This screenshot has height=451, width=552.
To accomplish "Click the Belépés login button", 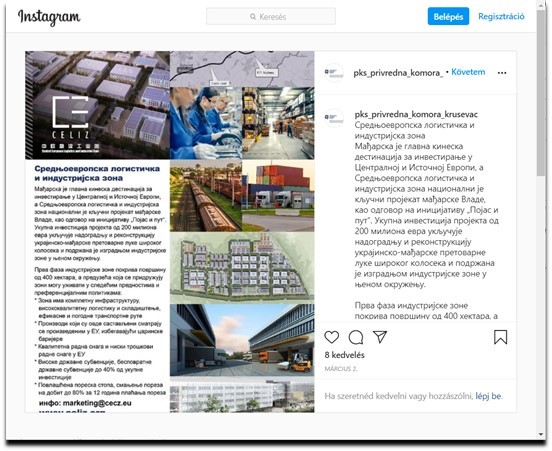I will click(x=448, y=16).
